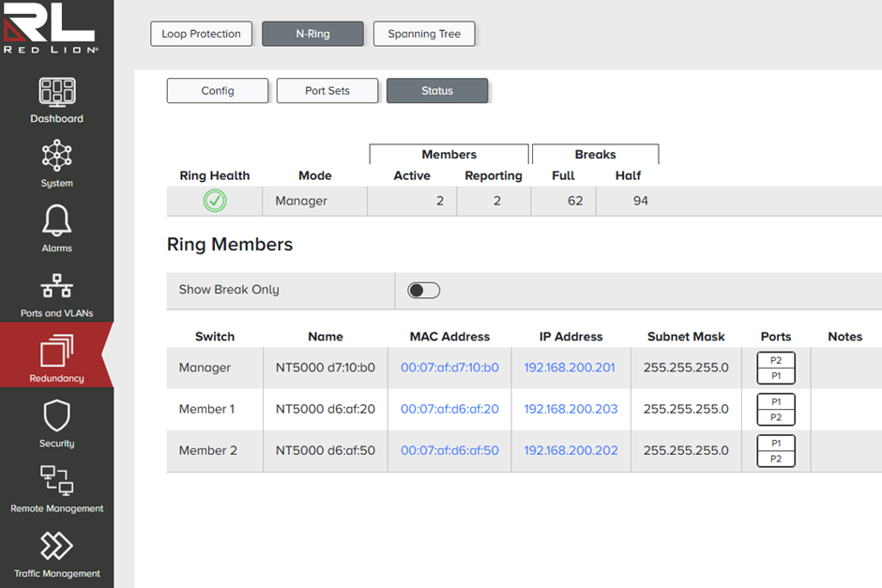Click the green Ring Health checkmark
Image resolution: width=882 pixels, height=588 pixels.
pyautogui.click(x=215, y=201)
